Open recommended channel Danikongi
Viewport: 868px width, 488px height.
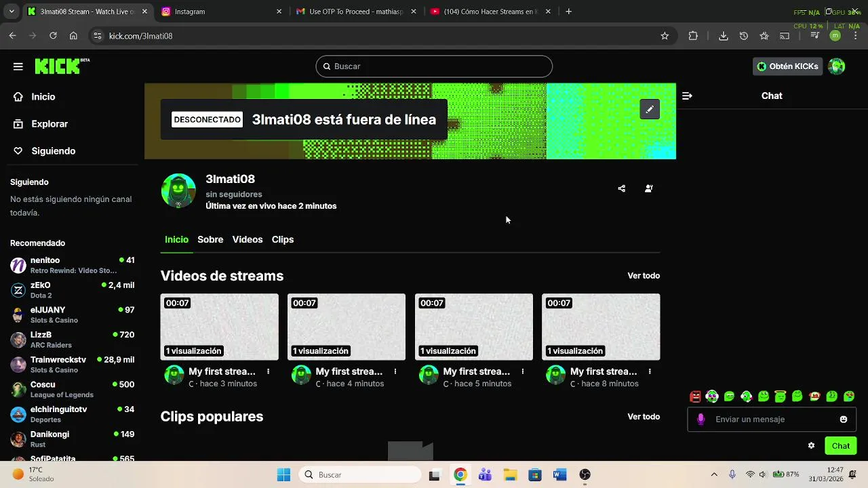click(72, 439)
